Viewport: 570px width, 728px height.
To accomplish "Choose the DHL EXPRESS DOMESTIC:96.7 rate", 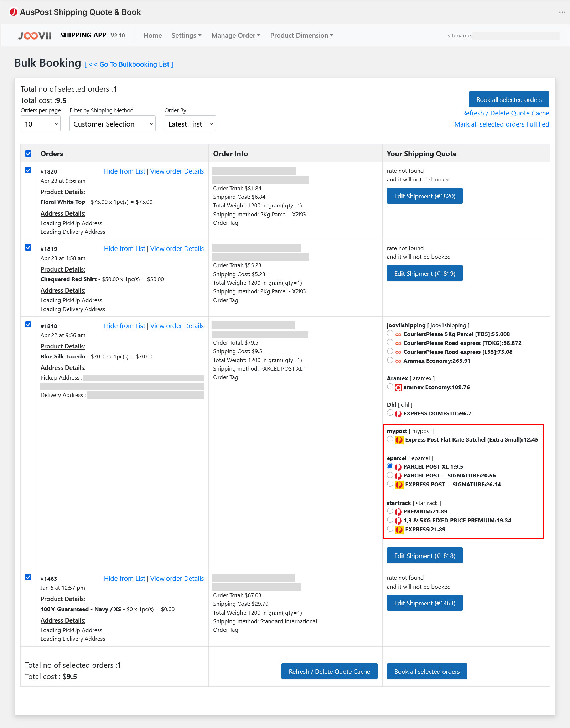I will click(x=390, y=413).
